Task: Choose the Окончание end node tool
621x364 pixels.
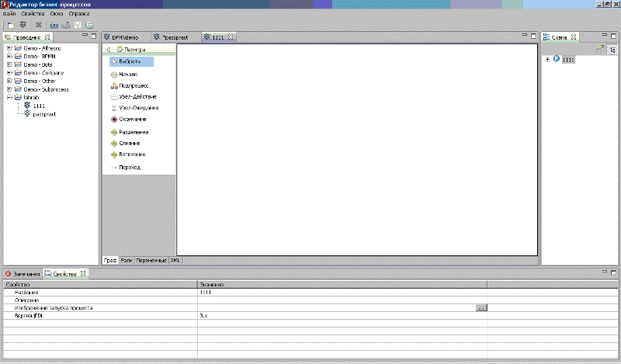Action: coord(132,120)
